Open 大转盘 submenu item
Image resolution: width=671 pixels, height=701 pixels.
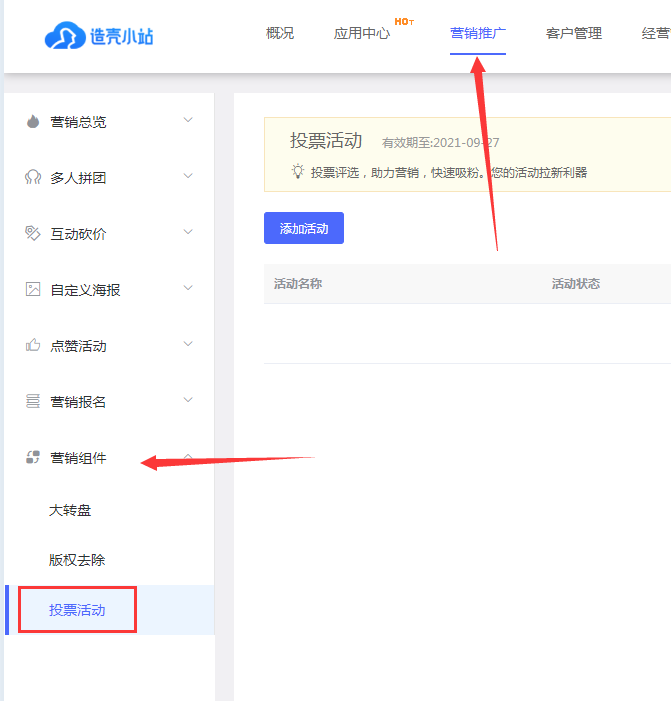pyautogui.click(x=70, y=510)
